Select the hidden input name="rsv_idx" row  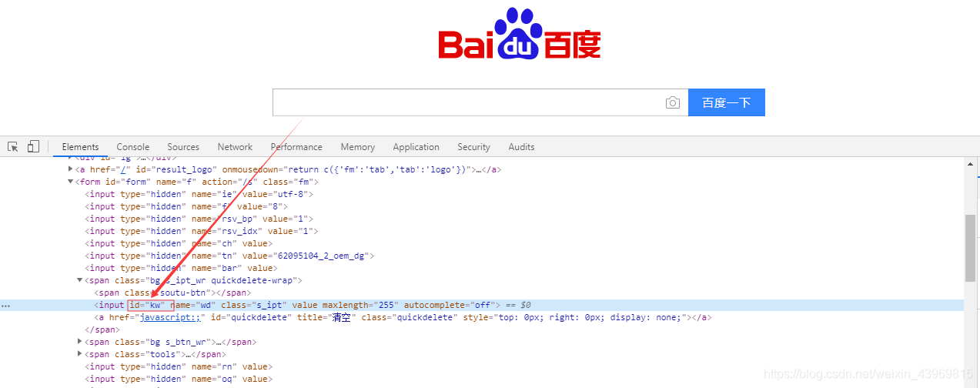pyautogui.click(x=482, y=231)
